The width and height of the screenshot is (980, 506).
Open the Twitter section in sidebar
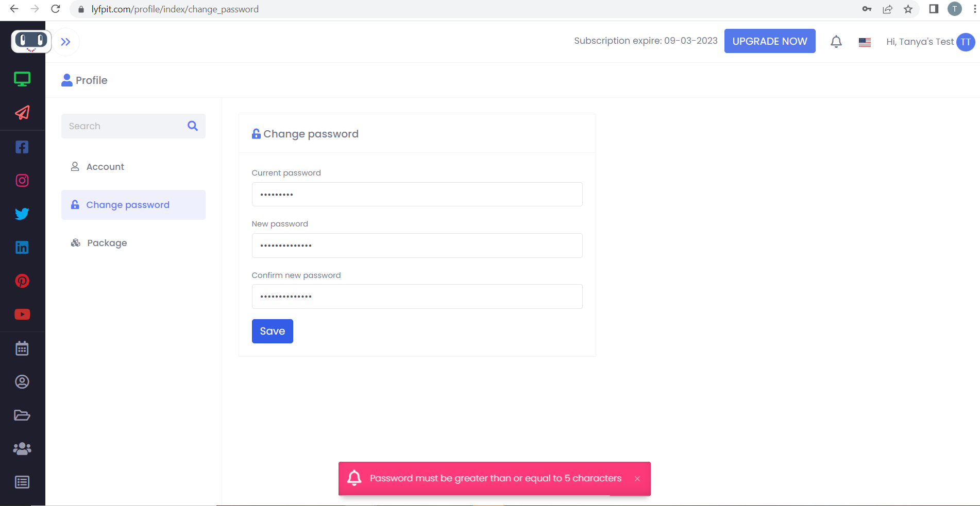coord(22,214)
